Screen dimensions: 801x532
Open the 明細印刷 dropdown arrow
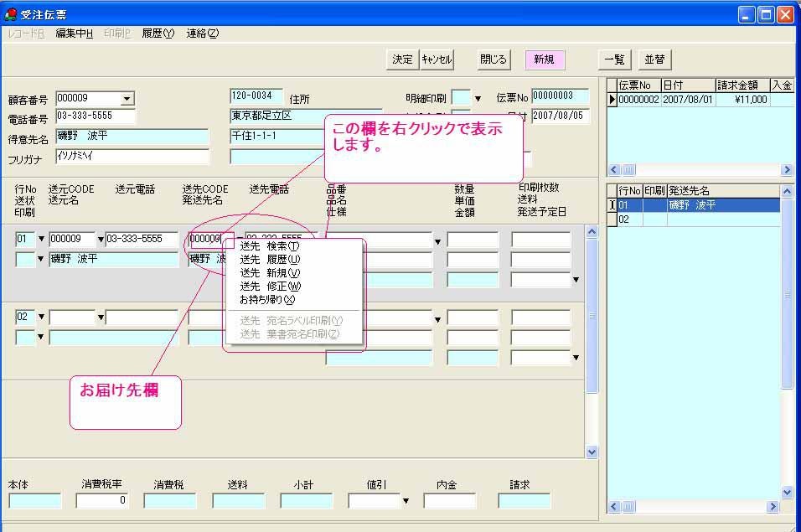tap(478, 99)
